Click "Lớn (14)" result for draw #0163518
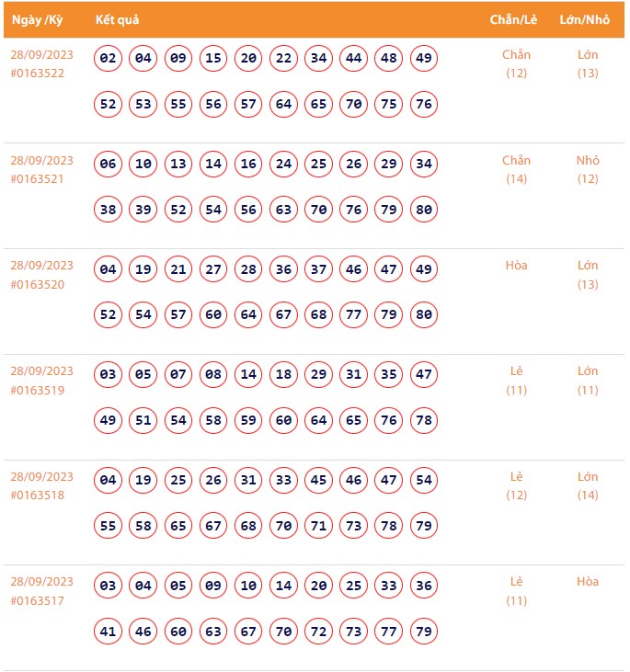Viewport: 630px width, 672px height. click(588, 485)
